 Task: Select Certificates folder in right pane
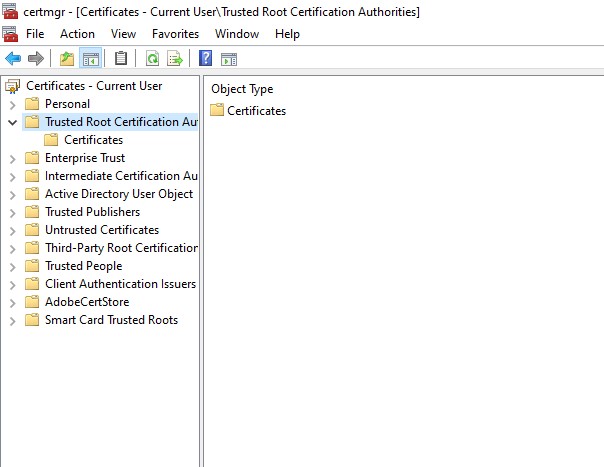pyautogui.click(x=256, y=111)
